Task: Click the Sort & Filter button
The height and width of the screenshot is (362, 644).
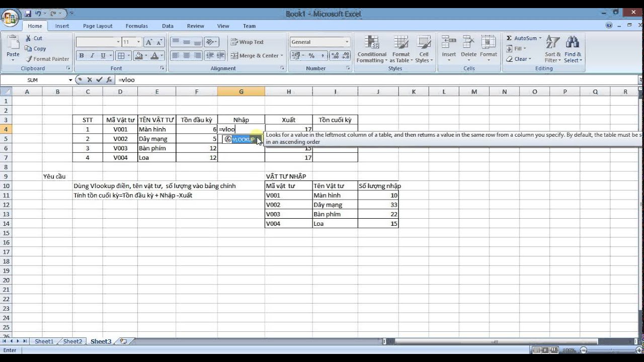Action: tap(552, 49)
